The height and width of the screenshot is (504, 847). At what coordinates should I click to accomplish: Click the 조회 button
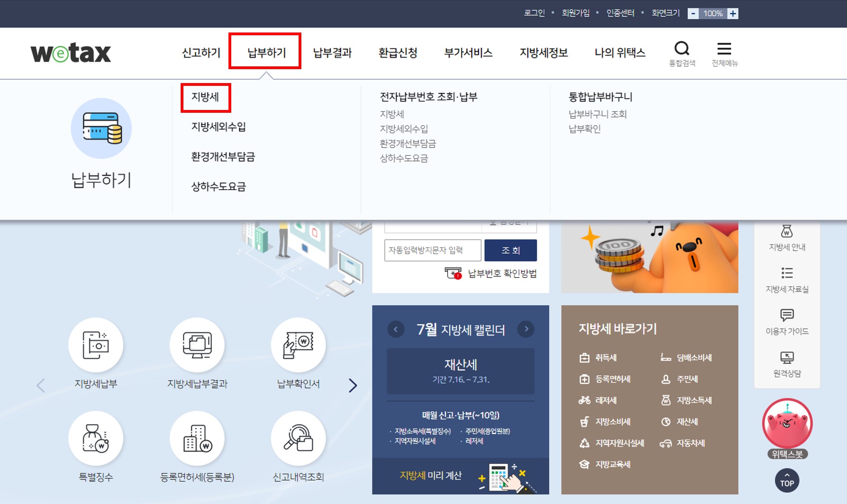pyautogui.click(x=510, y=251)
